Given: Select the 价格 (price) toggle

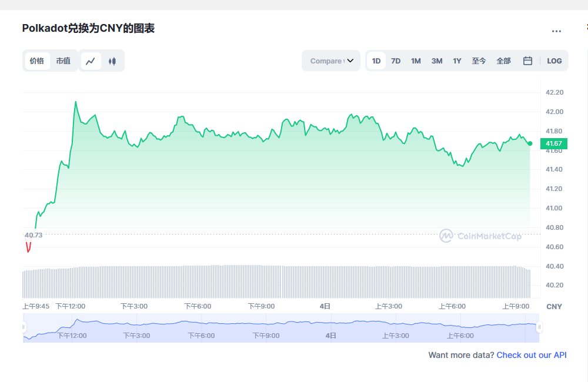Looking at the screenshot, I should click(37, 61).
